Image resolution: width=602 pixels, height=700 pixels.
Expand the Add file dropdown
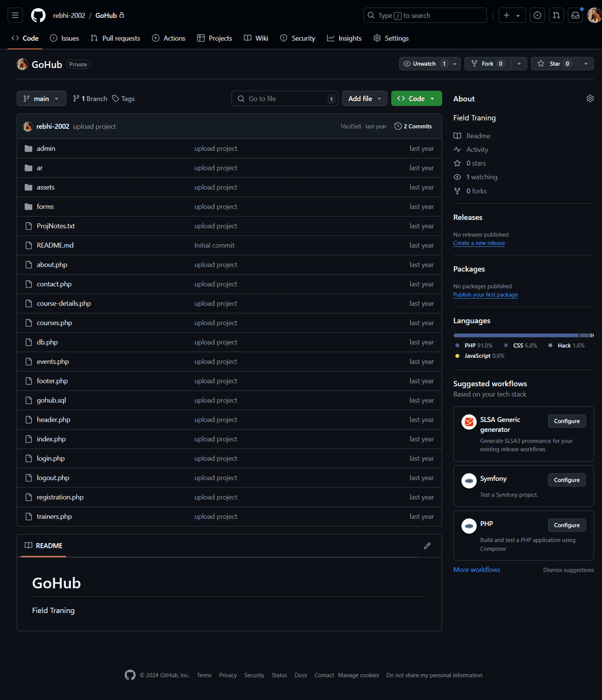point(364,99)
